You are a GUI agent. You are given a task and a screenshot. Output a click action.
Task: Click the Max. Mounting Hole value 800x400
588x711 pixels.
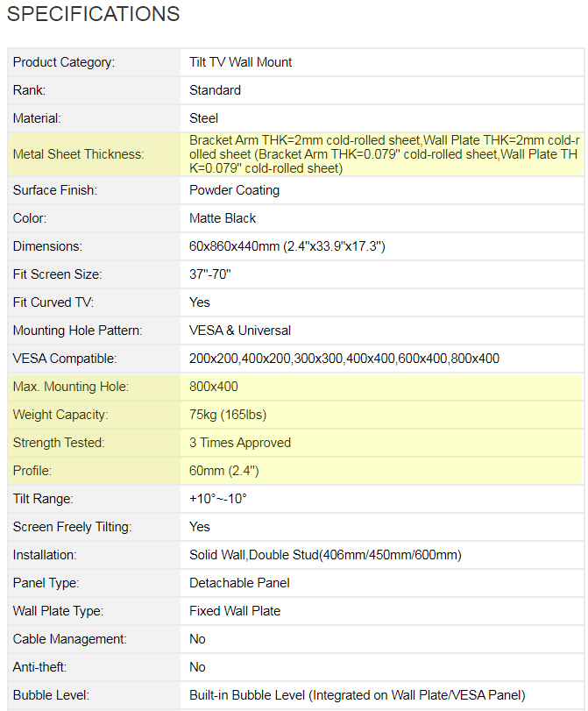pos(214,387)
